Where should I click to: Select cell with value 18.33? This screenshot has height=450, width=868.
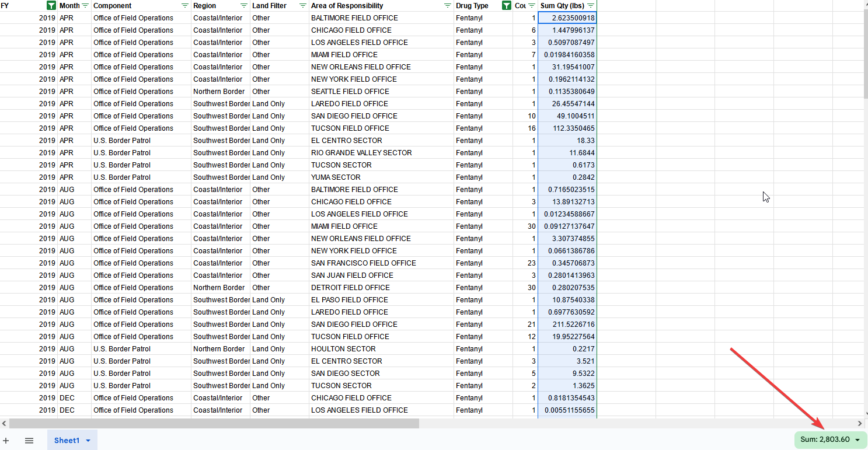point(567,141)
